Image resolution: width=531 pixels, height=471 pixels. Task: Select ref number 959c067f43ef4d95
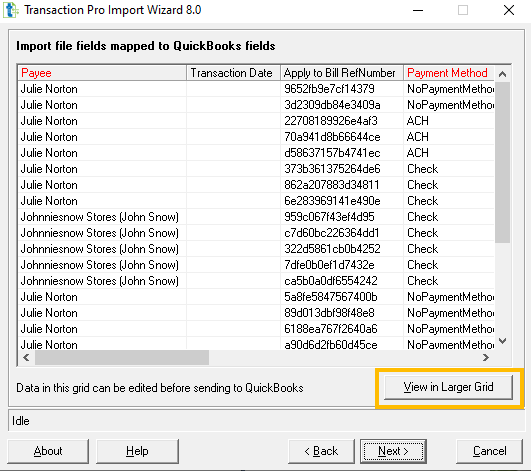tap(342, 217)
